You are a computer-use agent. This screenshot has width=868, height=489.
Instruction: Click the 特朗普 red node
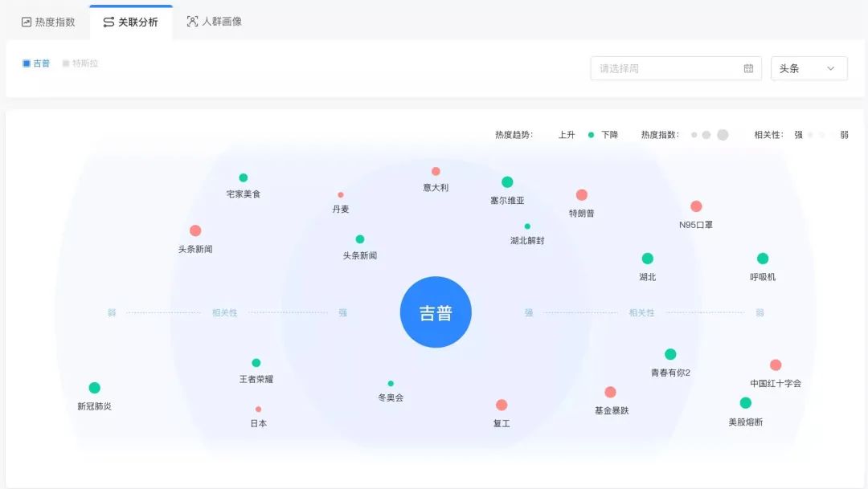point(581,194)
